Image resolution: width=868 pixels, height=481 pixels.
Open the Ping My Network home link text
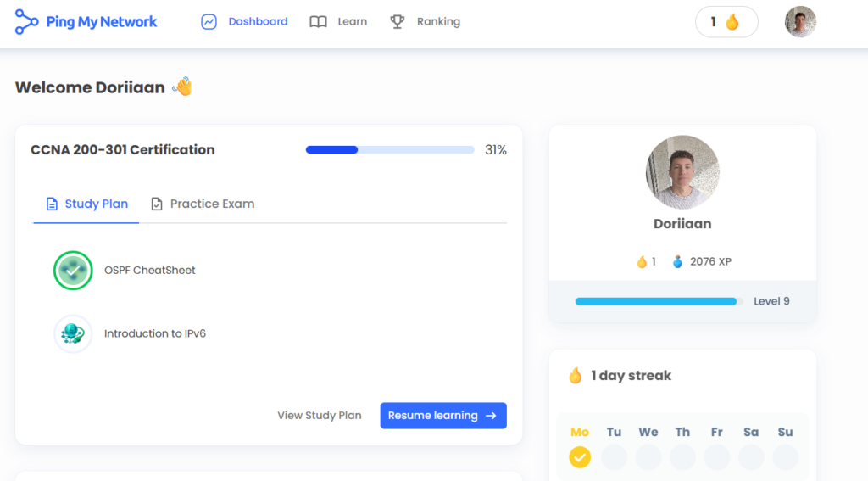[102, 21]
